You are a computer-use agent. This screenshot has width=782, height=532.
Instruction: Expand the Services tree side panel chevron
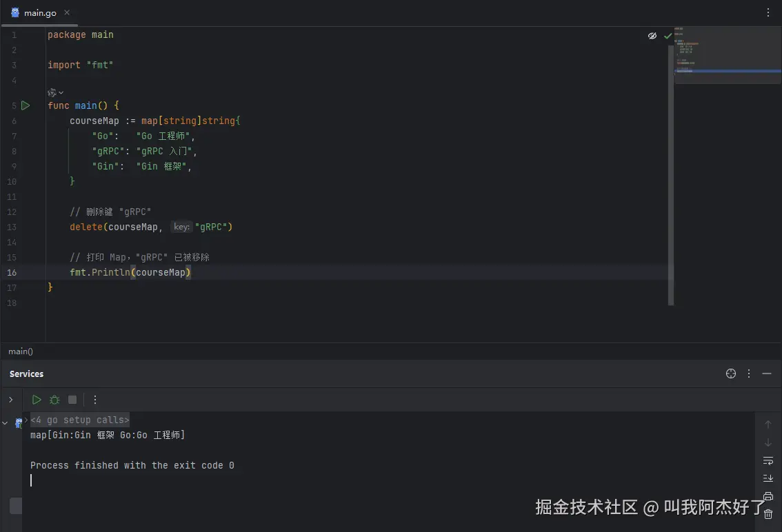pos(10,400)
